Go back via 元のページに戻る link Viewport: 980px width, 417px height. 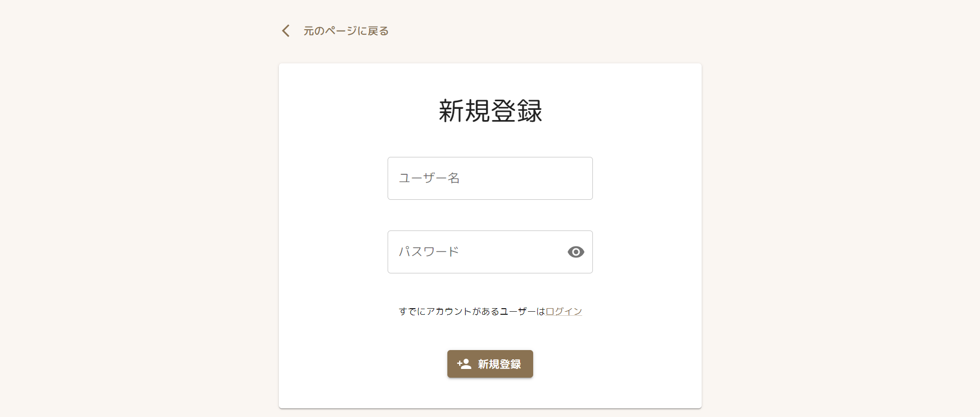tap(346, 31)
